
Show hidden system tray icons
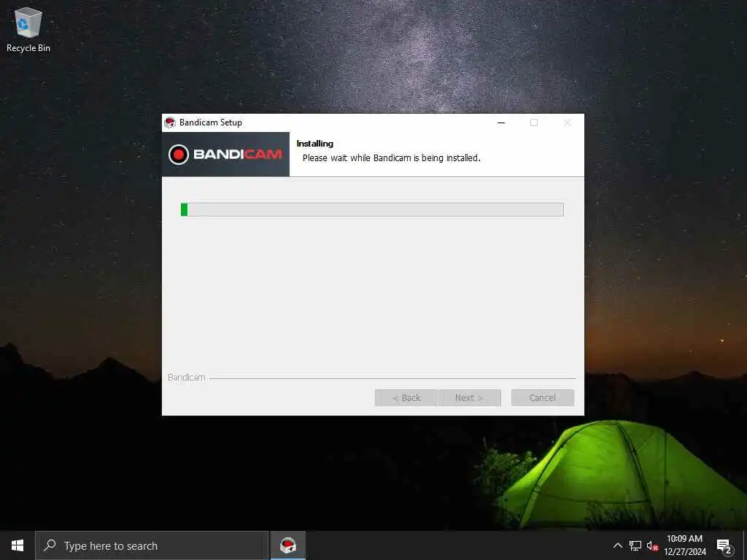pos(617,545)
